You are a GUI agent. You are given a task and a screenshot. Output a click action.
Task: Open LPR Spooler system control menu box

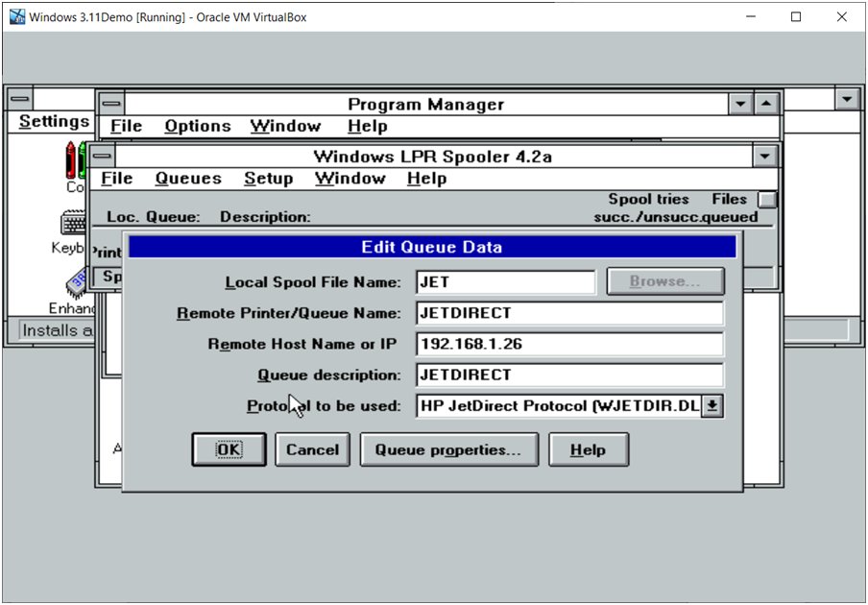coord(102,157)
